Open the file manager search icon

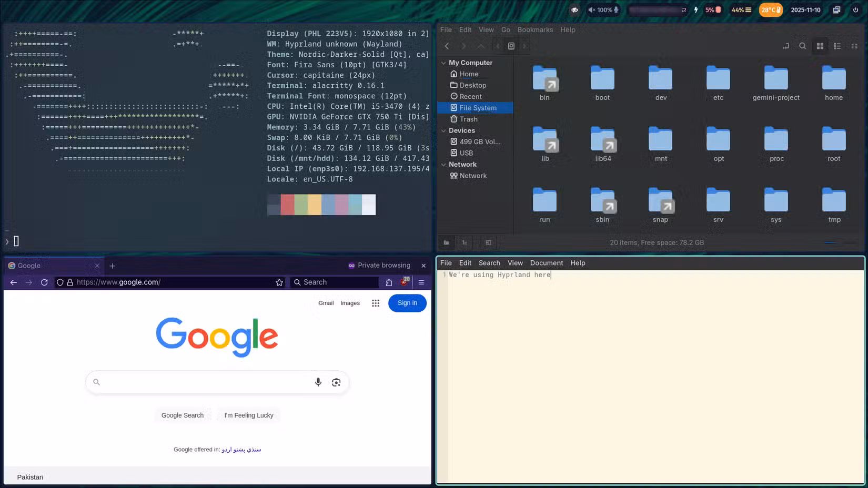[x=802, y=45]
